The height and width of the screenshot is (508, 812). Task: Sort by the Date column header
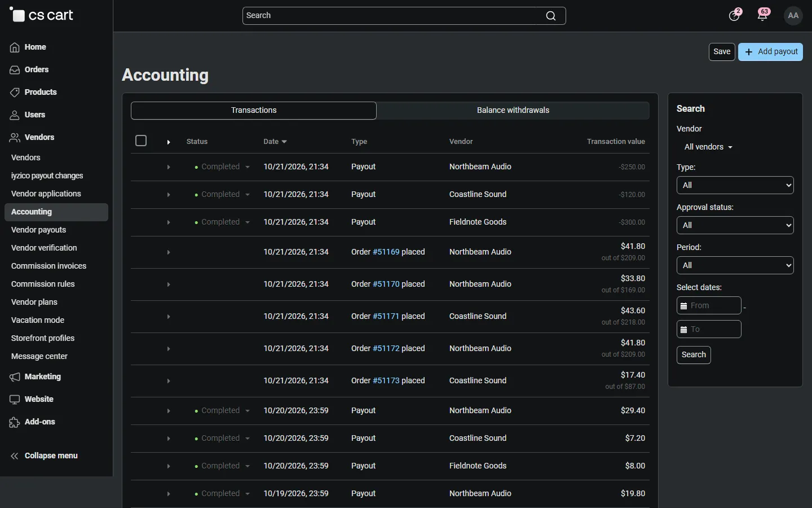275,142
